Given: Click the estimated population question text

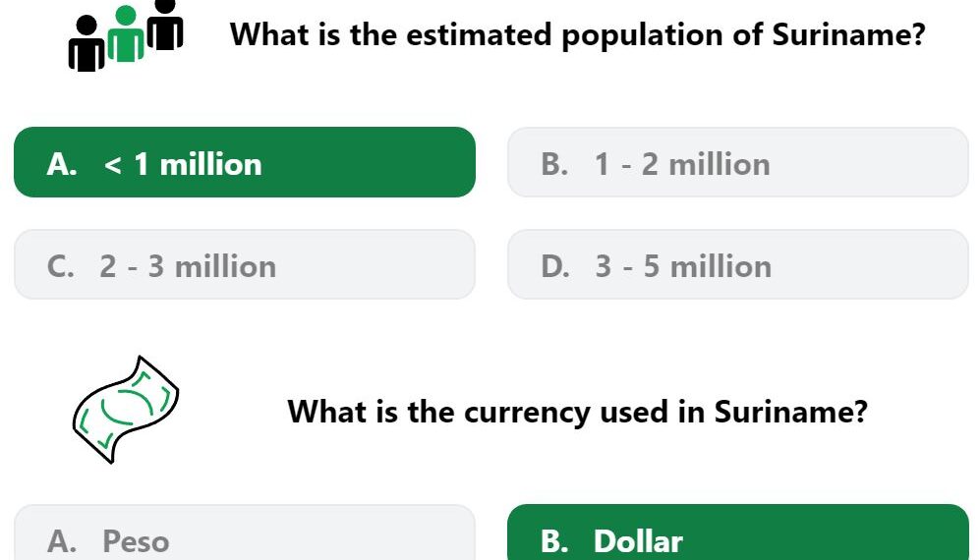Looking at the screenshot, I should [x=578, y=35].
